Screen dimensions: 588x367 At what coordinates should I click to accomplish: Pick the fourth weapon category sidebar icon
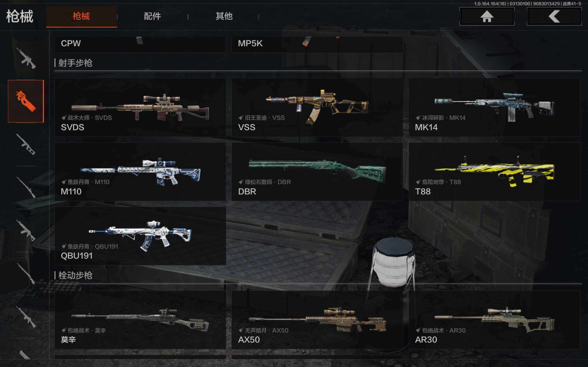click(x=26, y=187)
